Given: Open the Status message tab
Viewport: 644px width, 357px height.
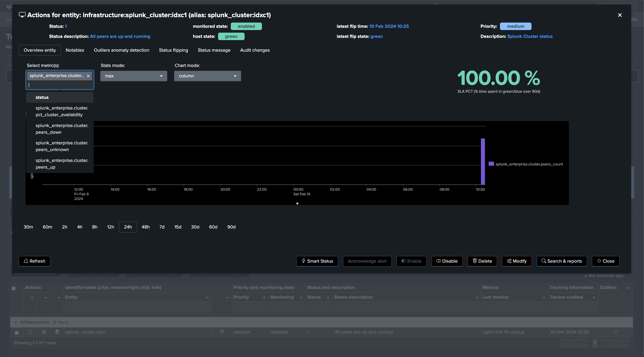Looking at the screenshot, I should [x=214, y=50].
